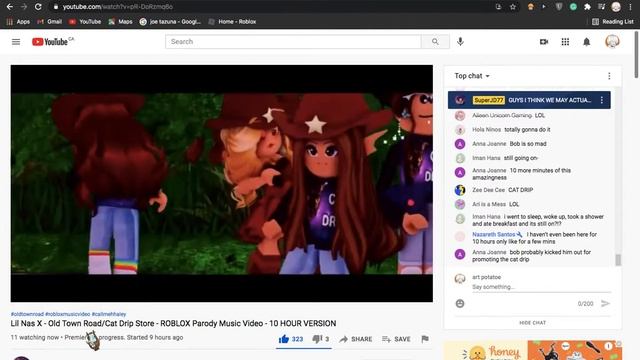Click the SuperJD77 pinned author badge
This screenshot has width=640, height=360.
(x=489, y=100)
